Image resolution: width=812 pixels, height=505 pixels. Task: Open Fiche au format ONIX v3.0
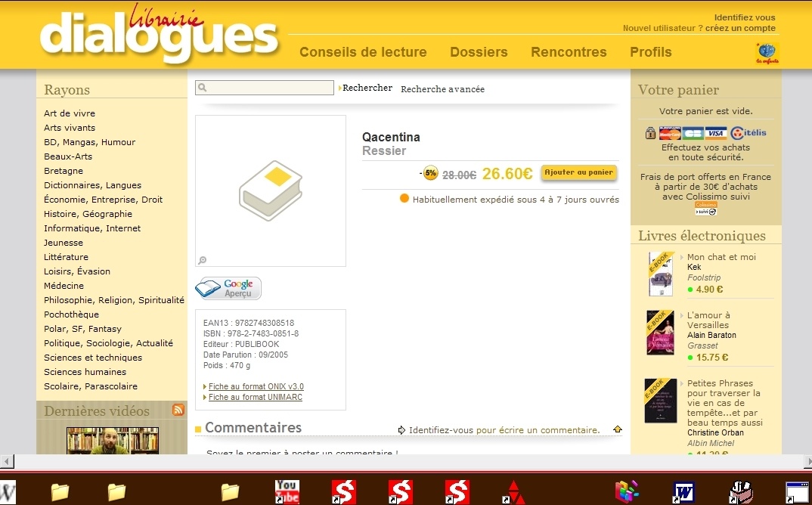coord(256,386)
